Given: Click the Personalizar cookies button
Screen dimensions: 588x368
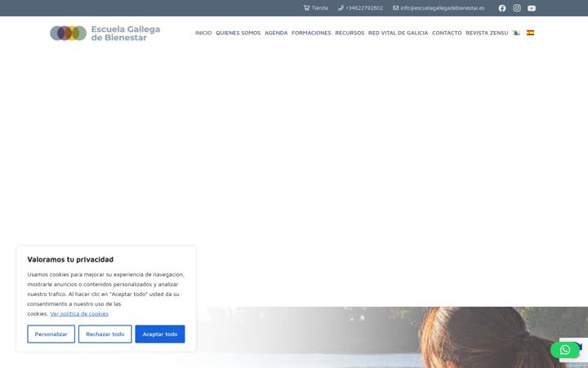Looking at the screenshot, I should point(51,334).
